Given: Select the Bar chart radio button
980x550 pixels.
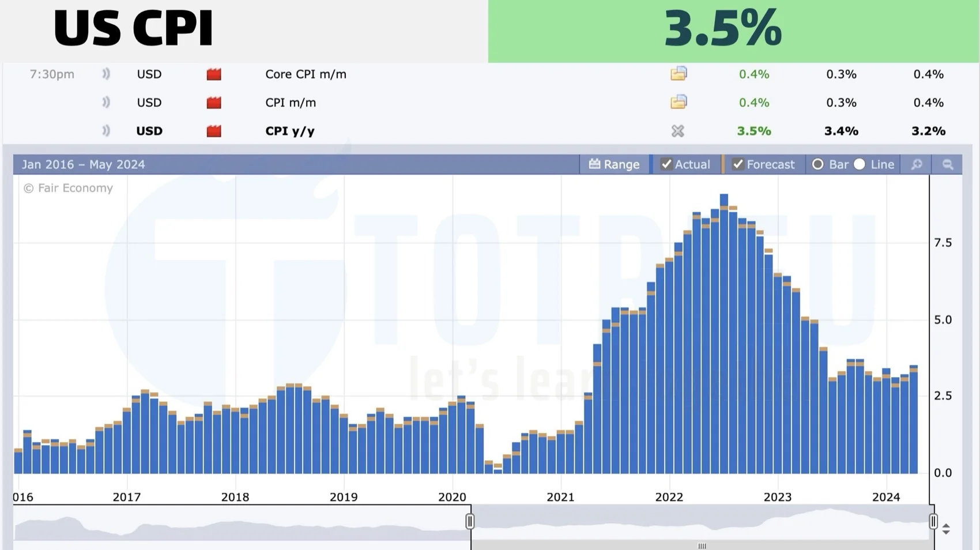Looking at the screenshot, I should pyautogui.click(x=817, y=164).
